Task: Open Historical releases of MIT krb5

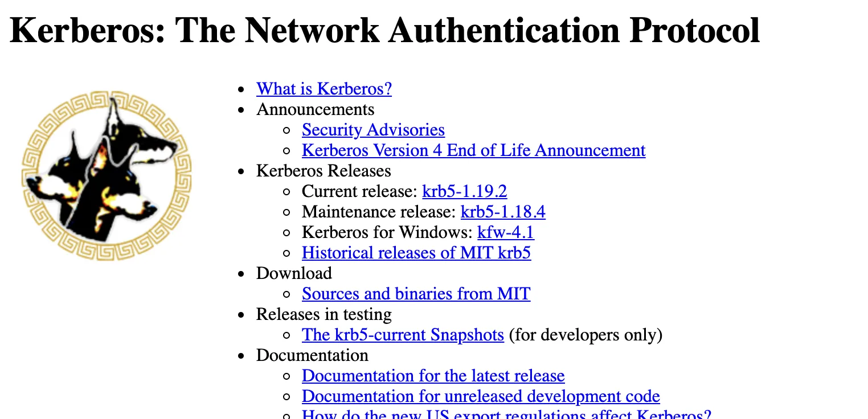Action: [416, 253]
